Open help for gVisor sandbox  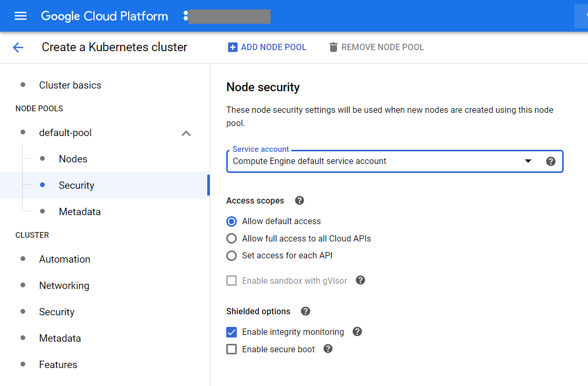360,280
